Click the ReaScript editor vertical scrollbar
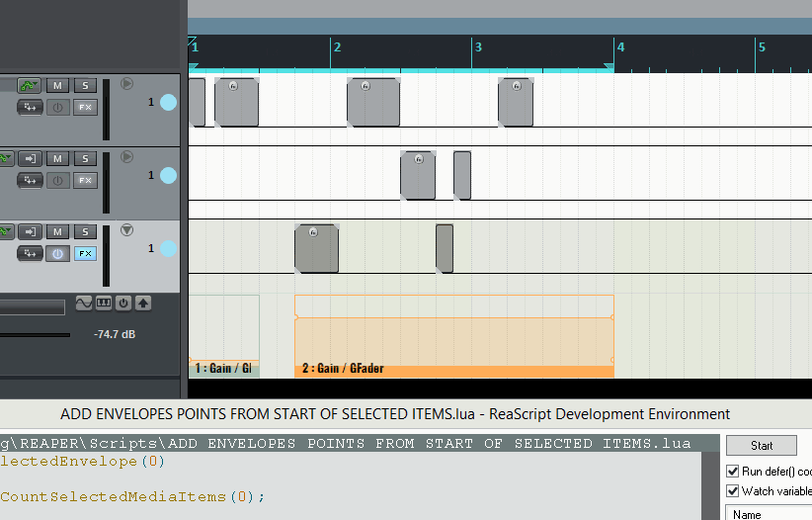 pyautogui.click(x=710, y=485)
